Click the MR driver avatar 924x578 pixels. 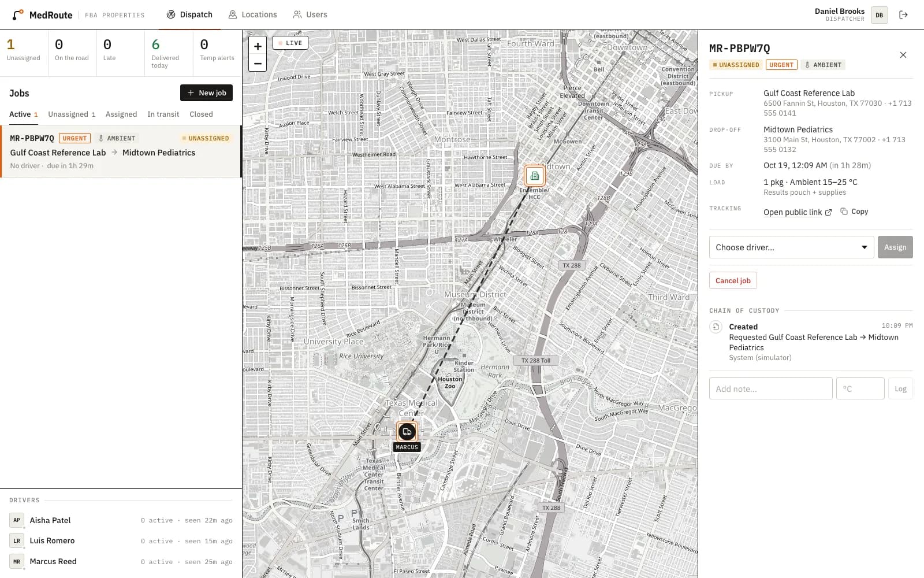17,562
